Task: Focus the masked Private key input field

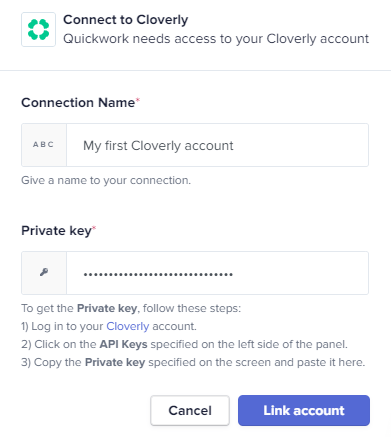Action: (217, 273)
